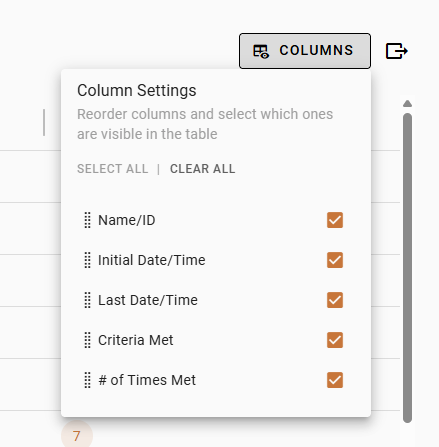The image size is (439, 447).
Task: Toggle the Initial Date/Time checkbox off
Action: 335,260
